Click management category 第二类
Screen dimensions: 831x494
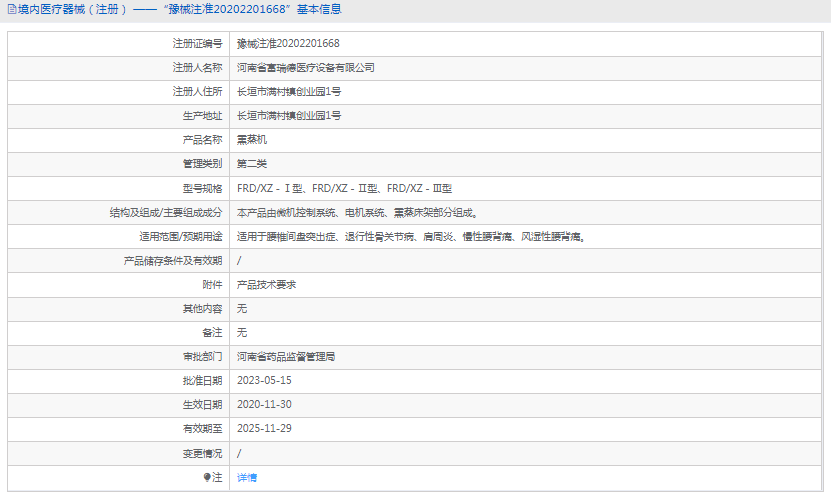pyautogui.click(x=252, y=164)
